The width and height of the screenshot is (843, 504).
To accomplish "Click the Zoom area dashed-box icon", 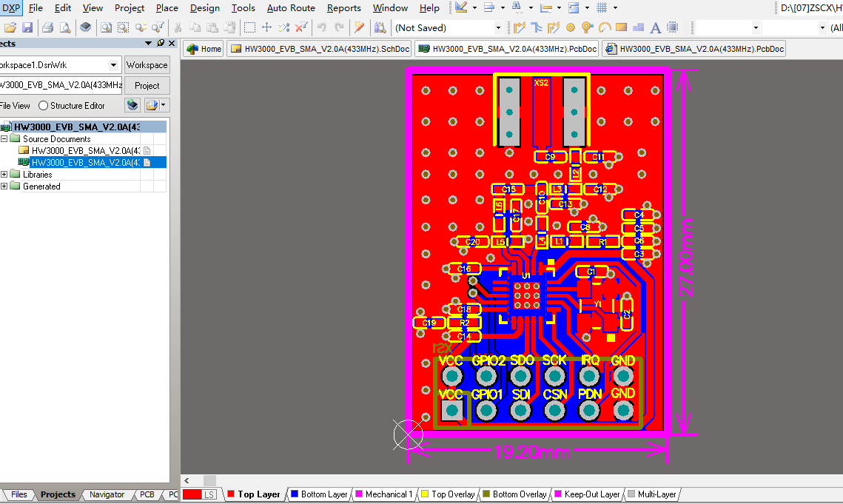I will 123,27.
